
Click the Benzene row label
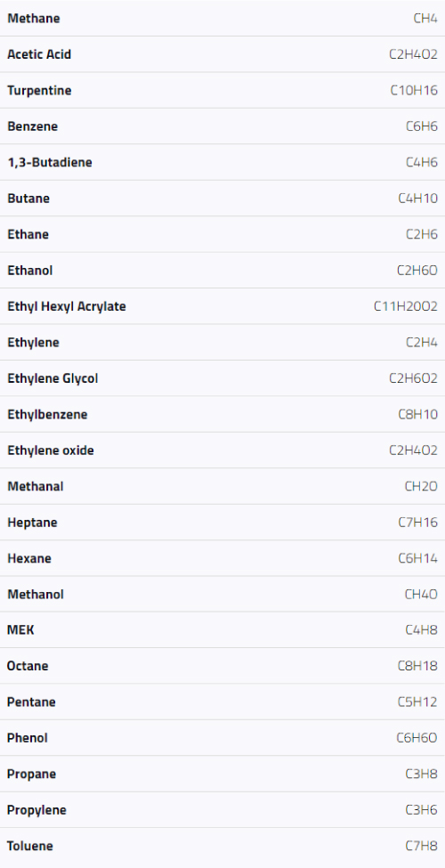pos(33,126)
